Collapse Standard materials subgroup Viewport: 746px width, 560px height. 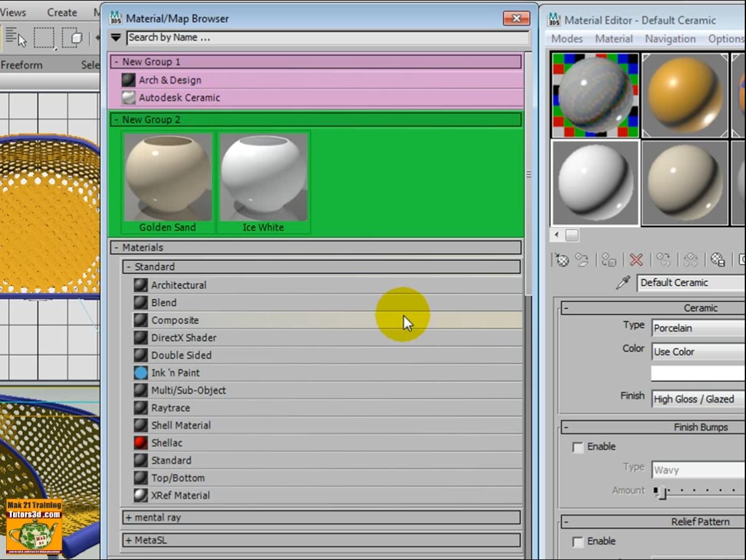[321, 267]
